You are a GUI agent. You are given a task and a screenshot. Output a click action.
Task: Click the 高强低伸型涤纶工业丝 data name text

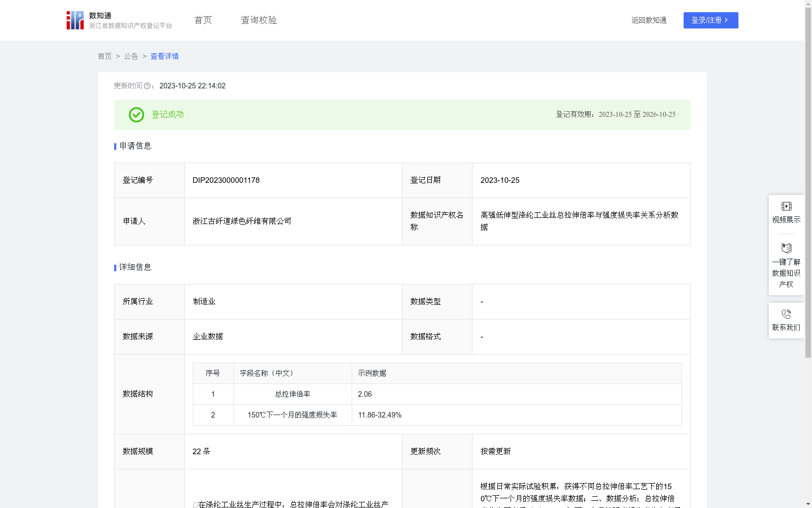(580, 221)
